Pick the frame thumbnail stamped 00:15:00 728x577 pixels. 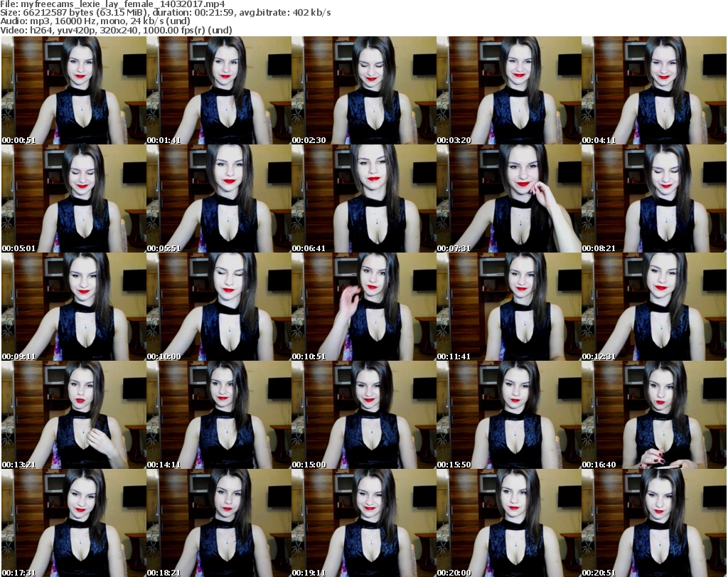(x=363, y=415)
